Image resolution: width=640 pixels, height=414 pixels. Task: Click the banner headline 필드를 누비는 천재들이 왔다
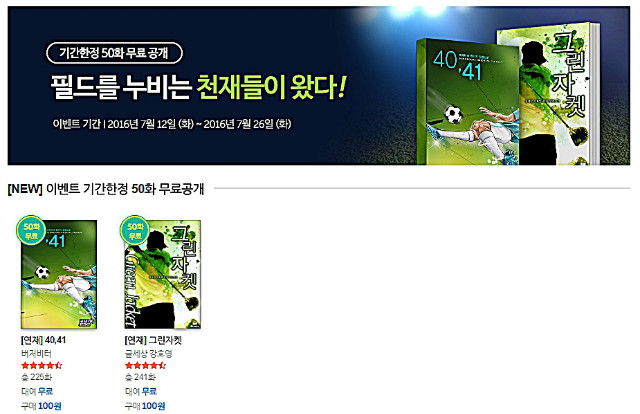point(198,87)
